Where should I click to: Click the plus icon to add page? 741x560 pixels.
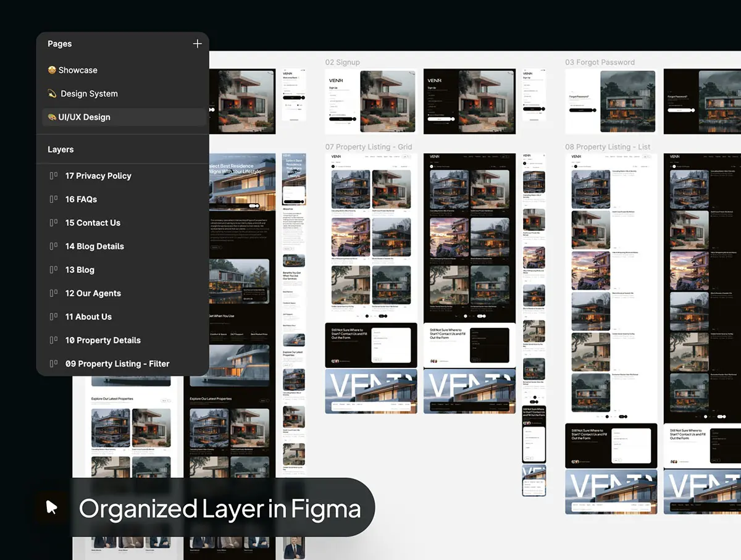197,44
